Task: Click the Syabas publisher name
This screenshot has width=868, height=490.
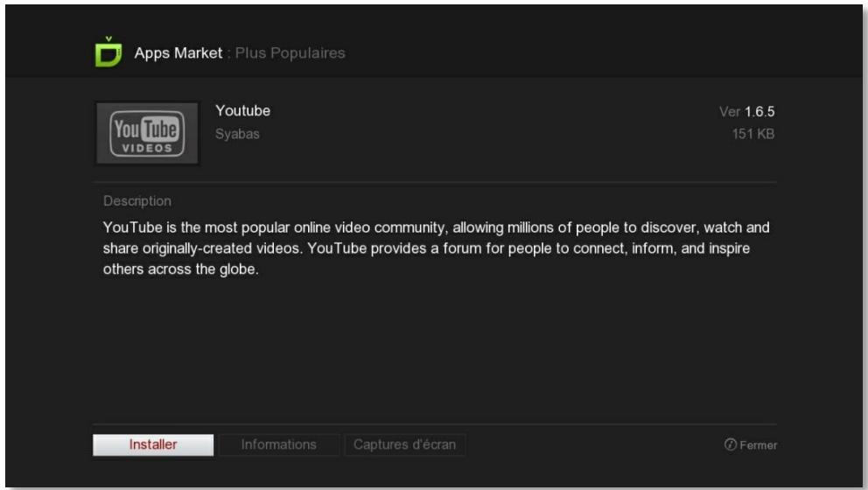Action: pyautogui.click(x=237, y=134)
